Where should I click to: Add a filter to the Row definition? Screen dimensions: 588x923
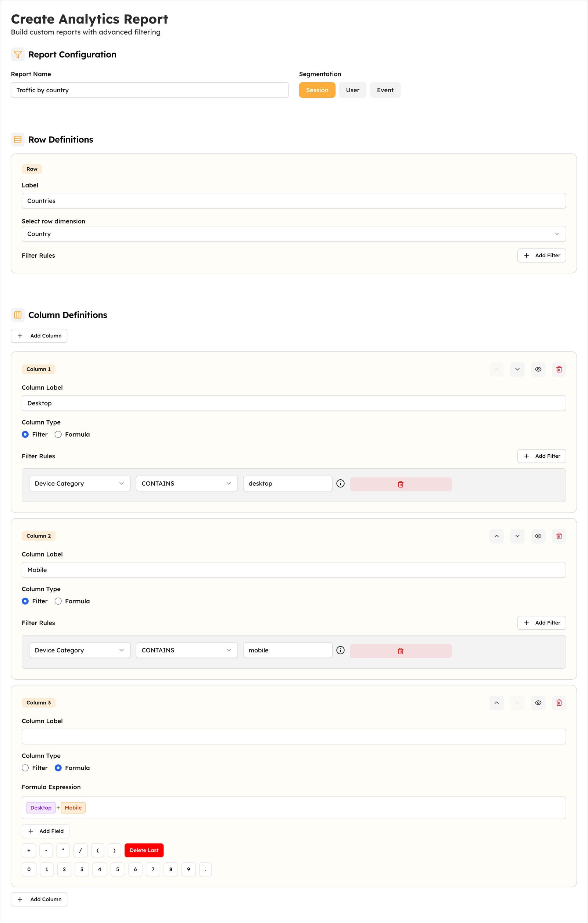tap(542, 255)
